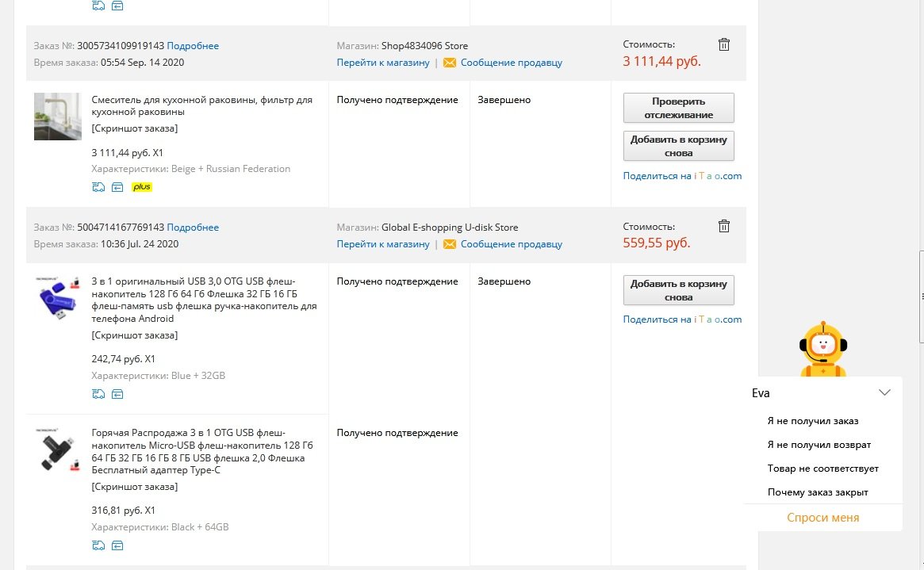Click the return-box icon under Blue 32GB item
Image resolution: width=924 pixels, height=570 pixels.
pyautogui.click(x=117, y=394)
